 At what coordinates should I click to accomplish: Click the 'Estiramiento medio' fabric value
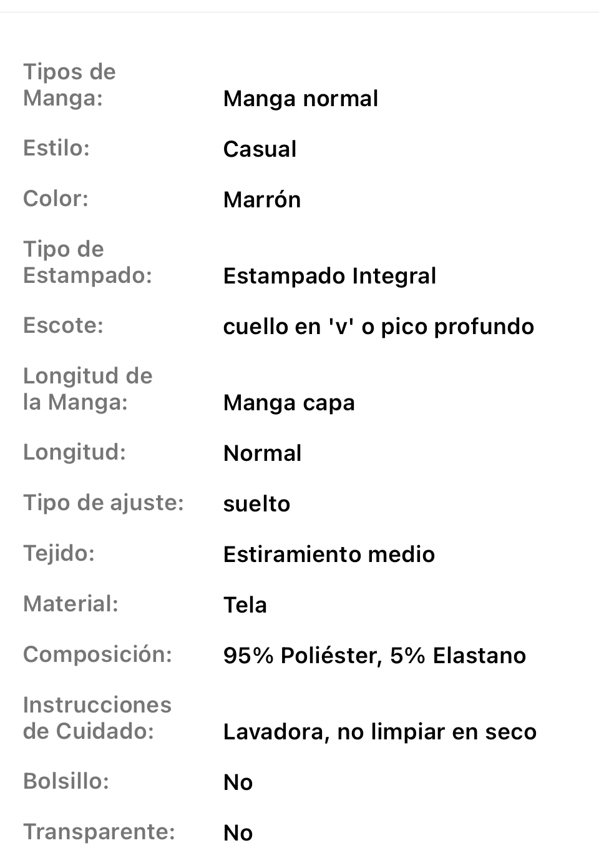[329, 555]
